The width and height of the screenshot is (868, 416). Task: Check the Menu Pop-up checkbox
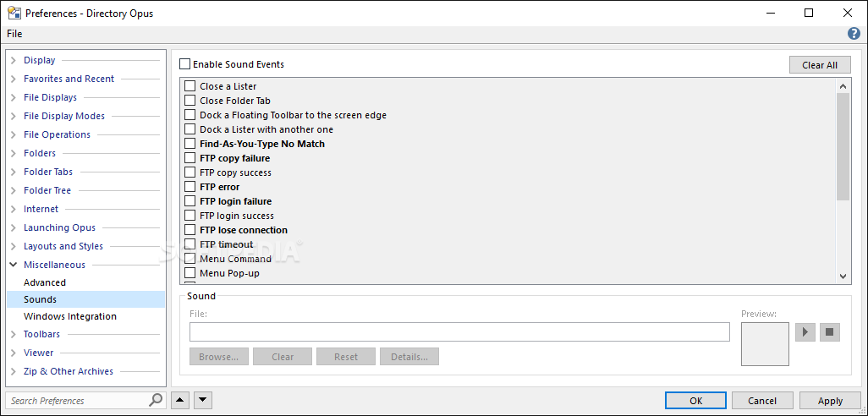tap(190, 273)
